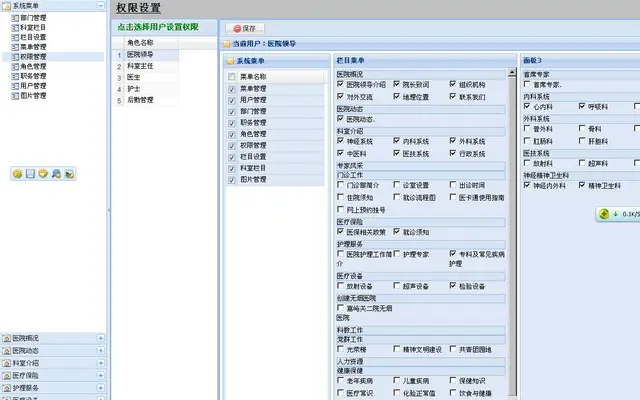Viewport: 640px width, 400px height.
Task: Uncheck the 院长致词 checkbox
Action: tap(396, 84)
